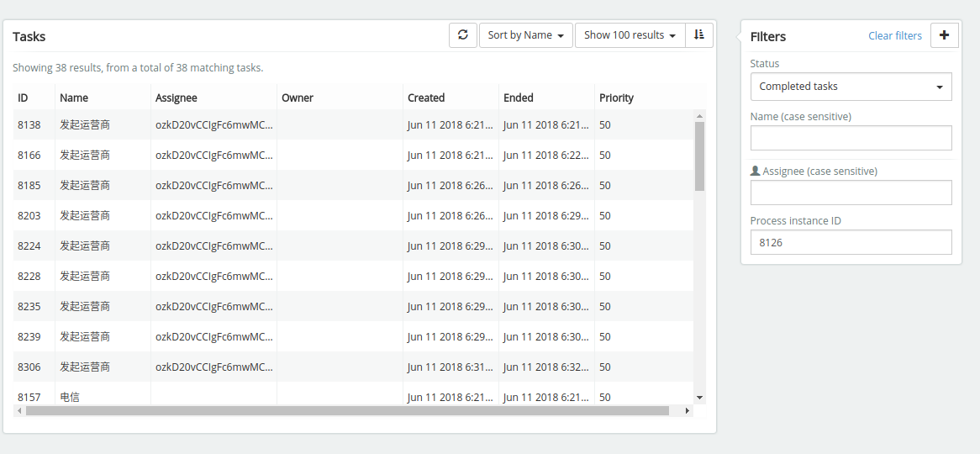
Task: Click Ended date in row 8203
Action: click(x=546, y=216)
